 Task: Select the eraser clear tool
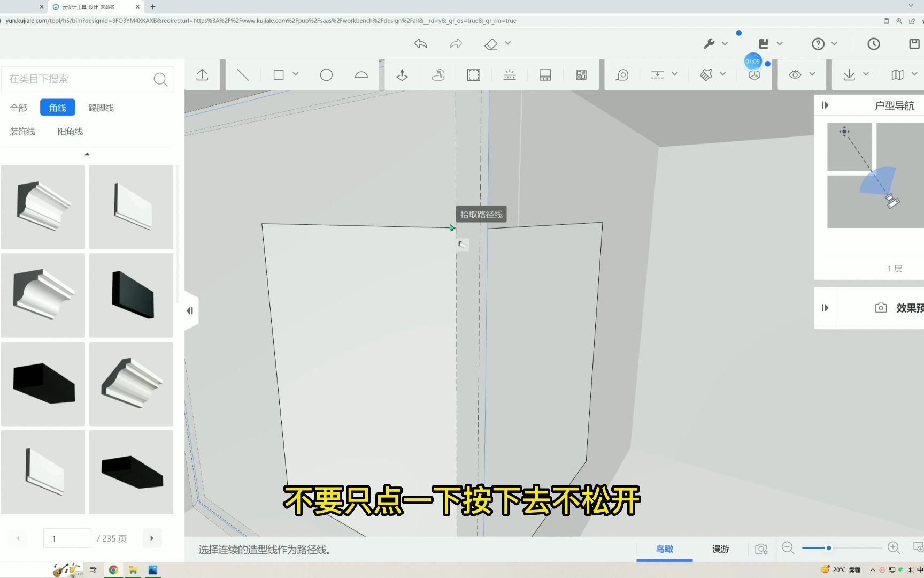[491, 44]
